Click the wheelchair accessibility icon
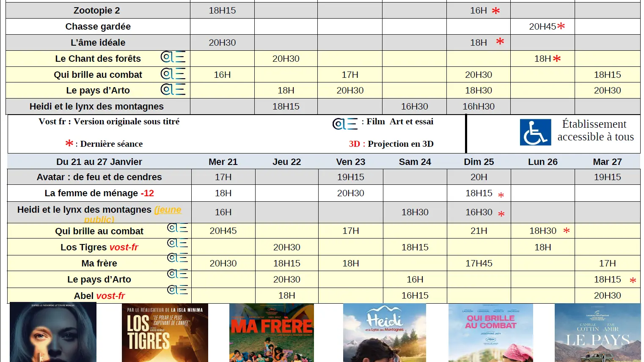644x362 pixels. (535, 132)
